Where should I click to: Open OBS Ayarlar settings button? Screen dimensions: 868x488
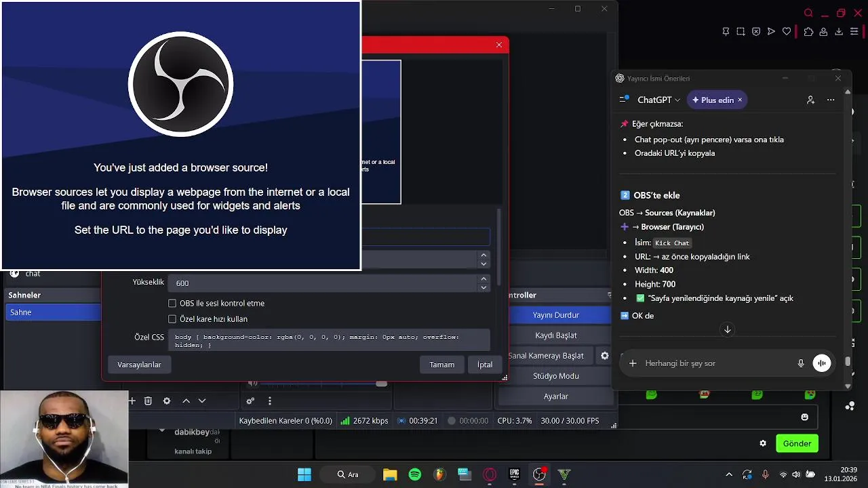point(555,396)
